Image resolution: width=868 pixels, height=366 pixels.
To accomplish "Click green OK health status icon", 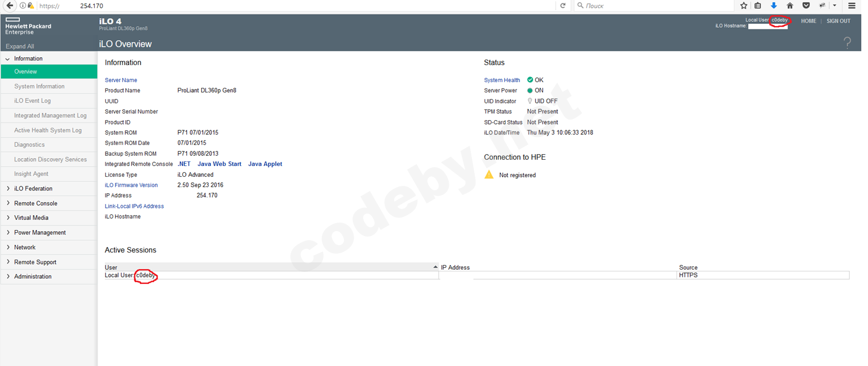I will tap(530, 80).
